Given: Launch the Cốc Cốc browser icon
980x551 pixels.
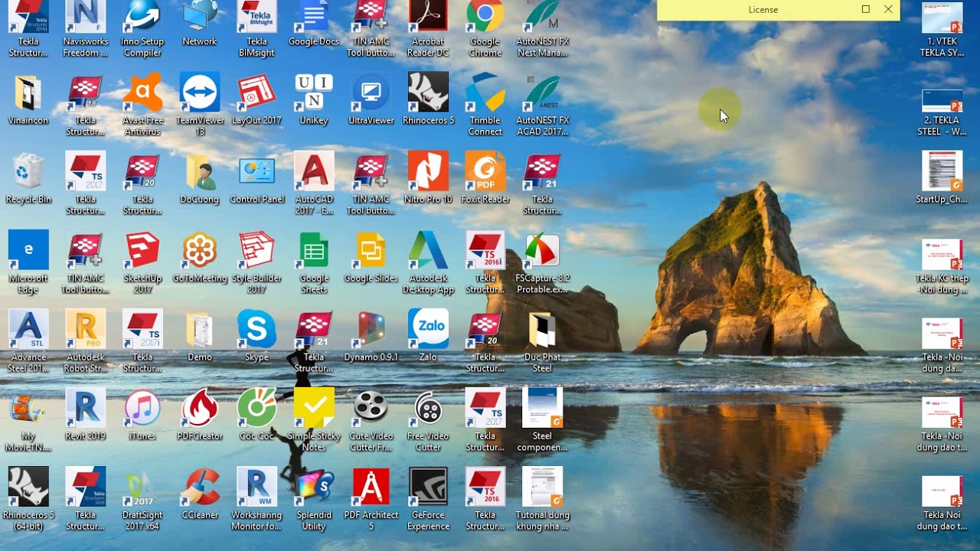Looking at the screenshot, I should coord(257,415).
